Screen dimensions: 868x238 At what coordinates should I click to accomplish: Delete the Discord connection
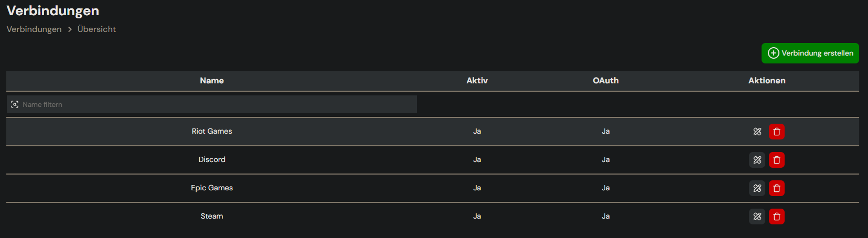[x=777, y=160]
